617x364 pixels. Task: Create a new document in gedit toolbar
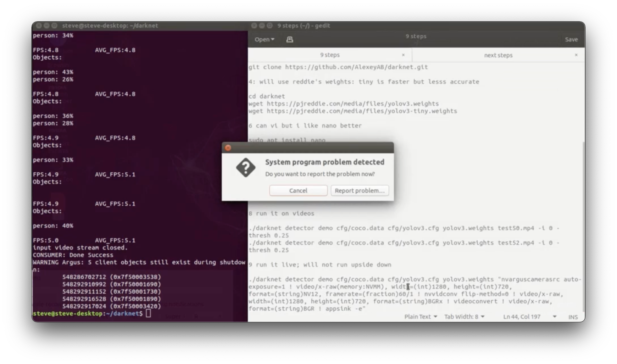[289, 39]
